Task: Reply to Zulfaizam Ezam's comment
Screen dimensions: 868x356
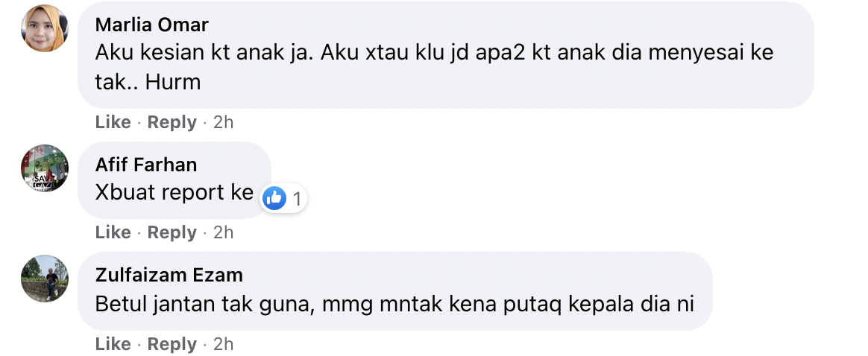Action: pyautogui.click(x=172, y=344)
